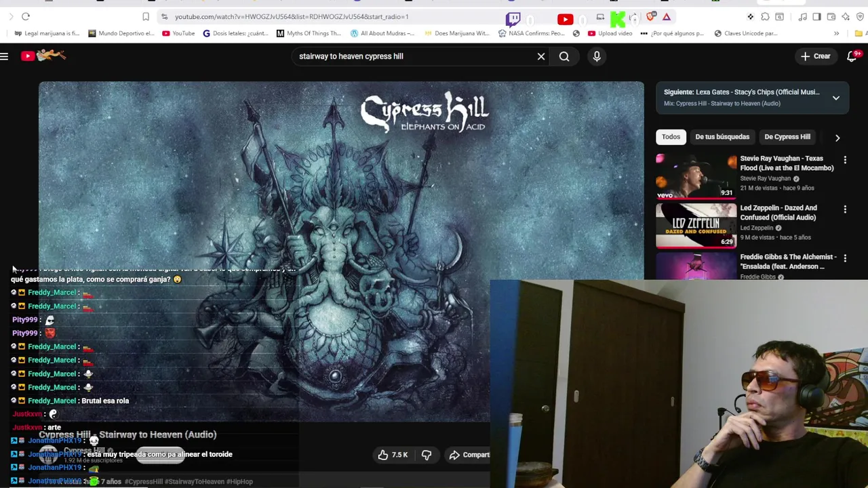Open the YouTube hamburger guide menu
Viewport: 868px width, 488px height.
tap(4, 56)
